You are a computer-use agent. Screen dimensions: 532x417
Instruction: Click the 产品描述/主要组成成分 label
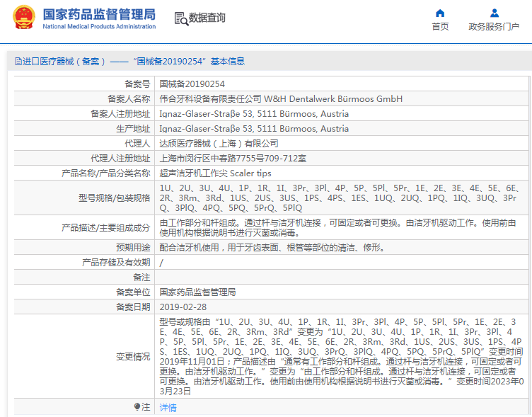pyautogui.click(x=105, y=228)
